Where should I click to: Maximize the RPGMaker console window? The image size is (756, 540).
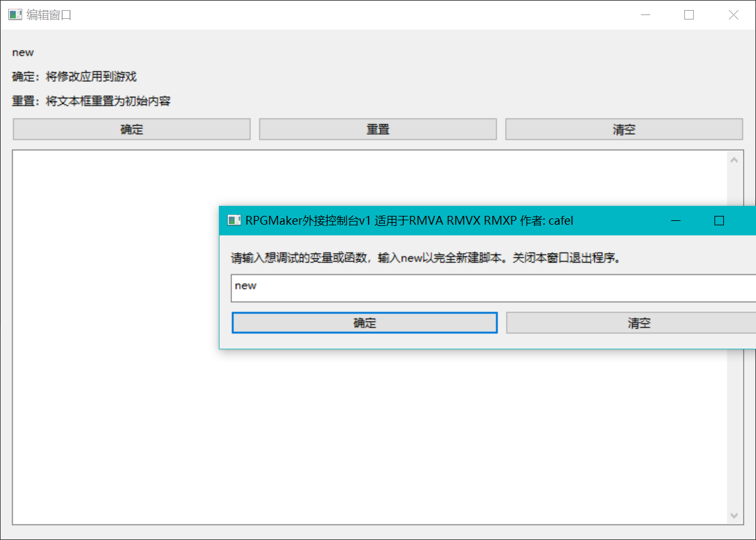click(x=720, y=221)
